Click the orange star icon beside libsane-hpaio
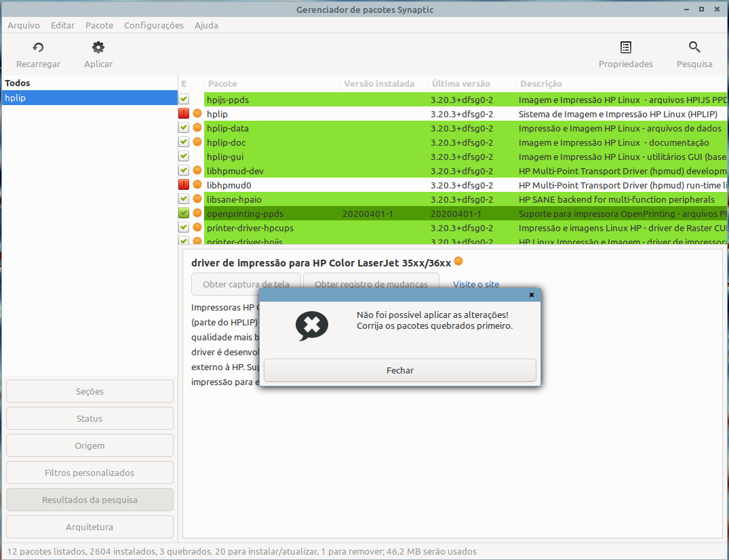729x560 pixels. pyautogui.click(x=197, y=199)
